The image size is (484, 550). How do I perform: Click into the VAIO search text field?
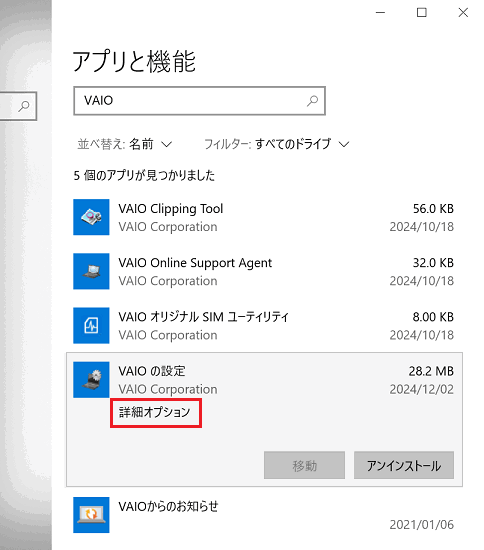[x=200, y=101]
